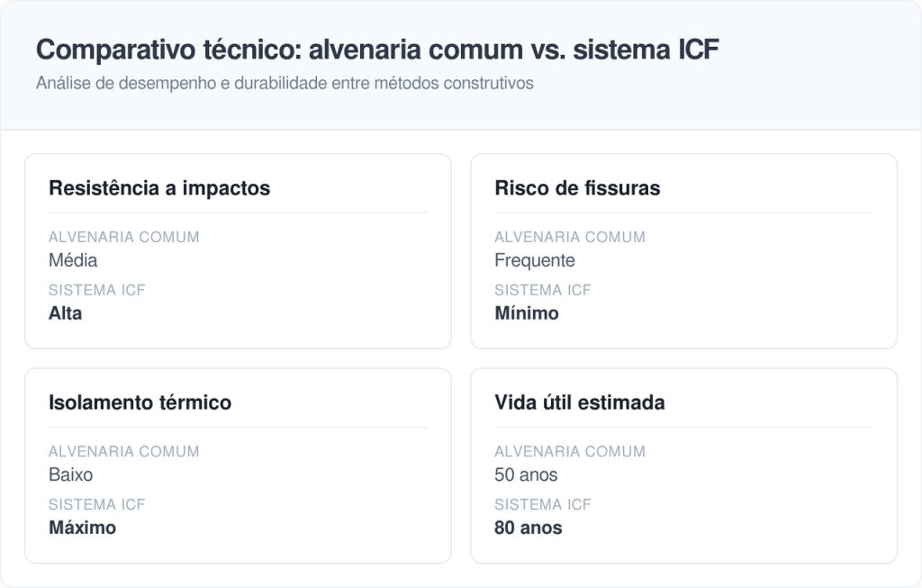Click the title 'Comparativo técnico: alvenaria comum vs. sistema ICF'
Viewport: 922px width, 588px height.
tap(377, 50)
